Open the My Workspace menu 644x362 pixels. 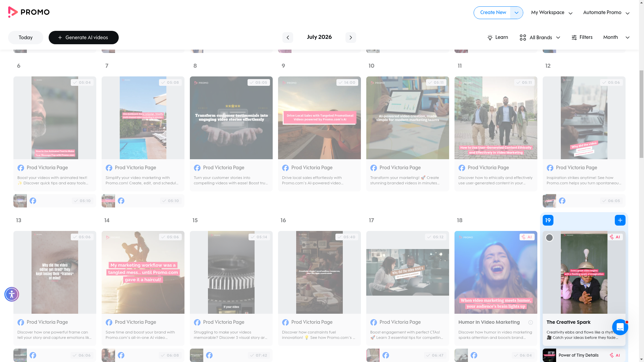(x=552, y=13)
